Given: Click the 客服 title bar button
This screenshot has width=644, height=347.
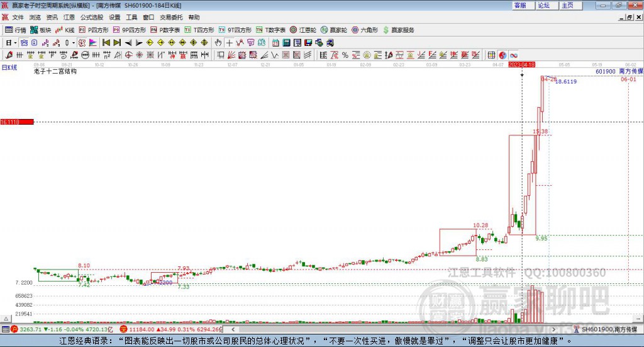Looking at the screenshot, I should pos(523,5).
